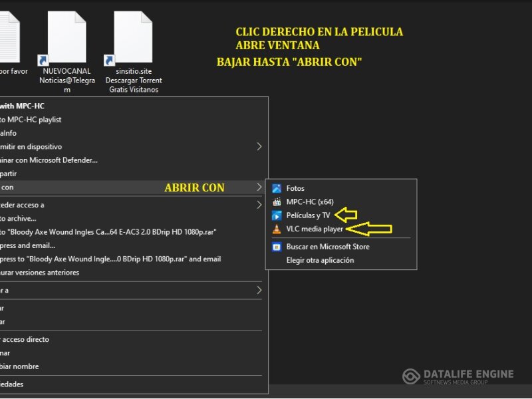
Task: Click 'Add to archive...' context menu item
Action: point(19,218)
